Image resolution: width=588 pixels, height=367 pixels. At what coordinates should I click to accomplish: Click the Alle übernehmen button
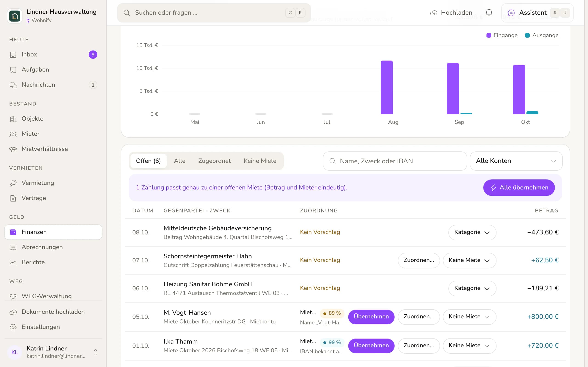(x=519, y=188)
